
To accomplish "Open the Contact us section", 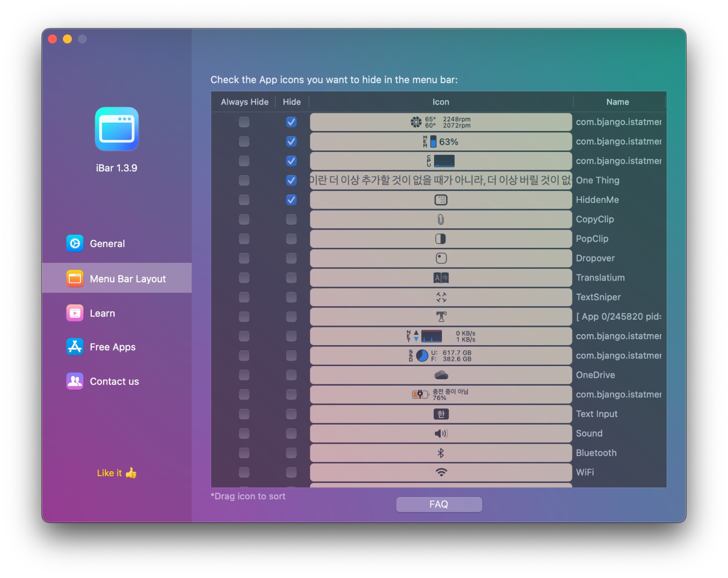I will tap(117, 381).
